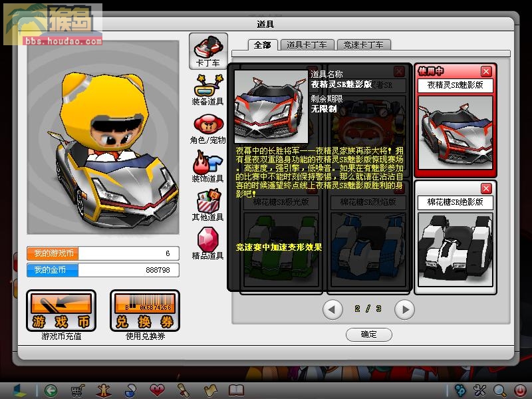Open the 装饰道具 decoration category

tap(207, 167)
